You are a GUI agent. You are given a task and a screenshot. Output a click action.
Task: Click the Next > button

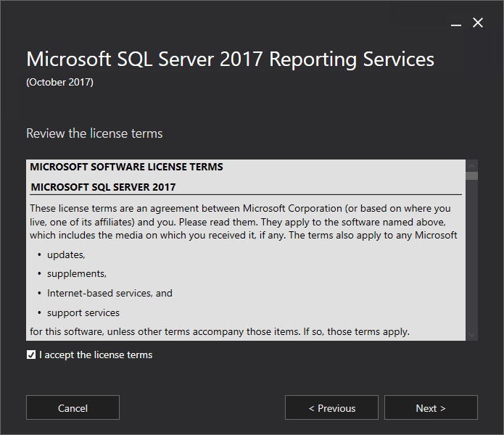431,407
